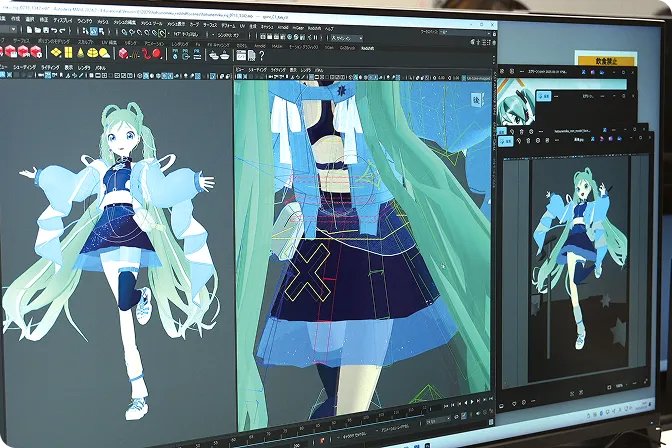672x448 pixels.
Task: Open the live surface dropdown field
Action: pos(185,34)
